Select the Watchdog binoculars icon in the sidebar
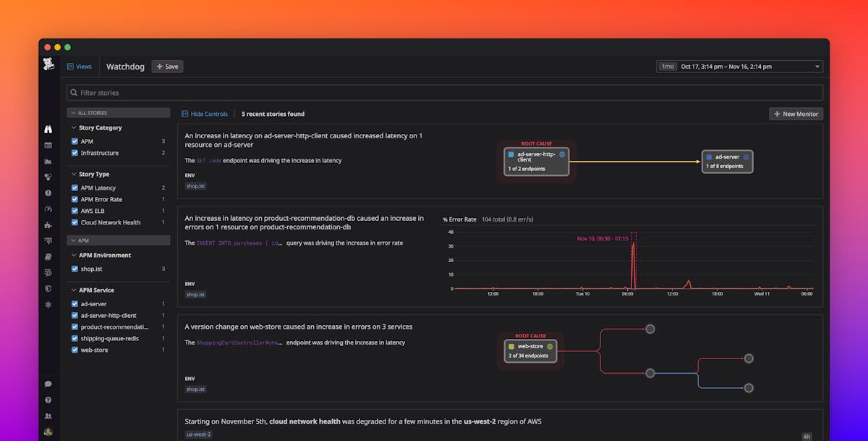Image resolution: width=868 pixels, height=441 pixels. click(48, 128)
